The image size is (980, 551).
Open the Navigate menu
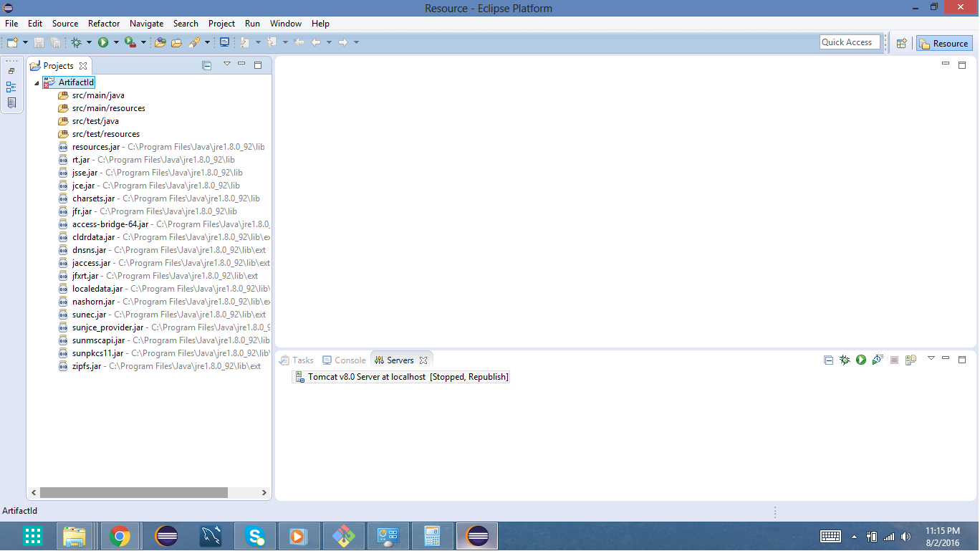click(146, 24)
